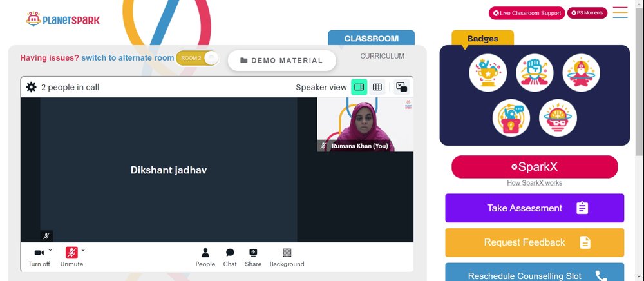Open the Chat panel
Viewport: 644px width, 281px height.
point(230,258)
